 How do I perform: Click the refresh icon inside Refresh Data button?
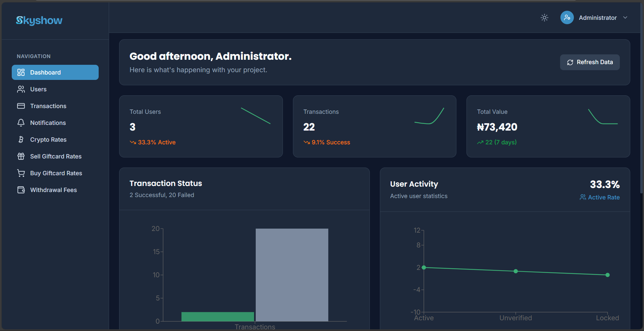click(570, 62)
